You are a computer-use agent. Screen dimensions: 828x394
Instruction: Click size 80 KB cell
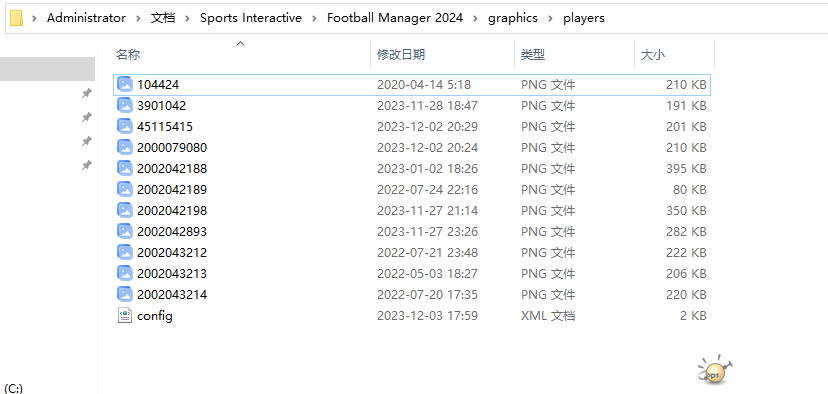click(x=690, y=190)
